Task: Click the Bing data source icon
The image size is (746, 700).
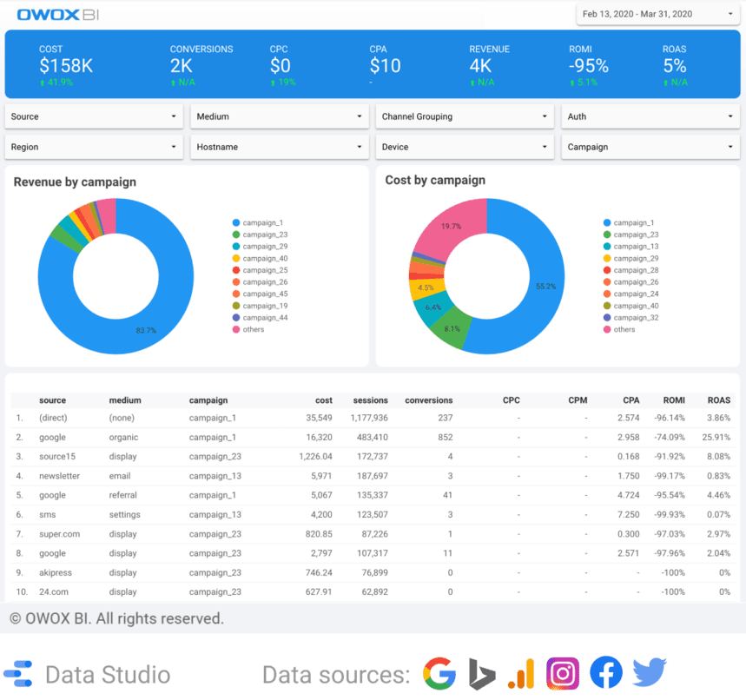Action: click(481, 673)
